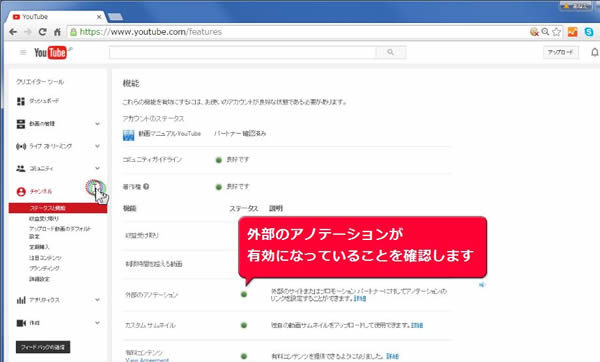Open 作成 via its camera icon
This screenshot has height=362, width=600.
[21, 323]
